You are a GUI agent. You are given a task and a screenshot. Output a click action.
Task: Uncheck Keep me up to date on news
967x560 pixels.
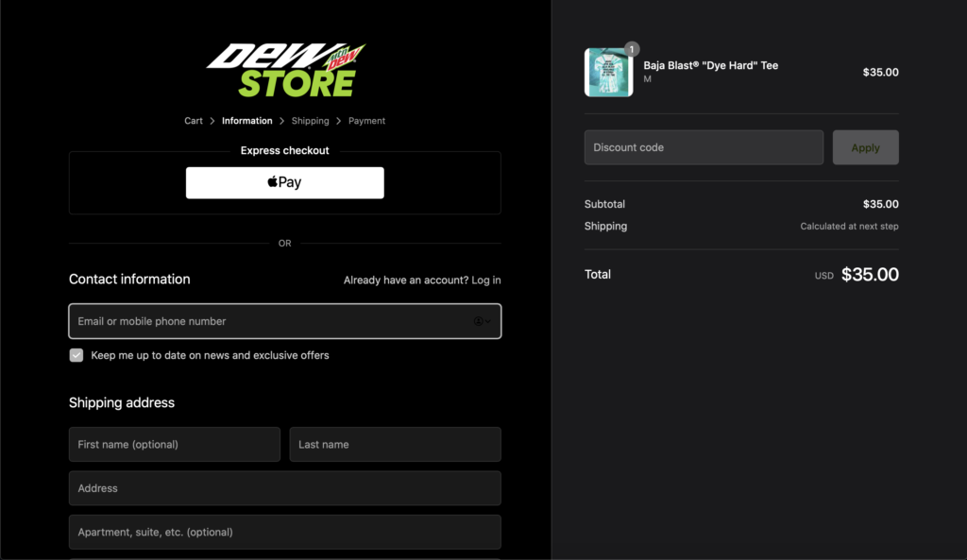[76, 355]
